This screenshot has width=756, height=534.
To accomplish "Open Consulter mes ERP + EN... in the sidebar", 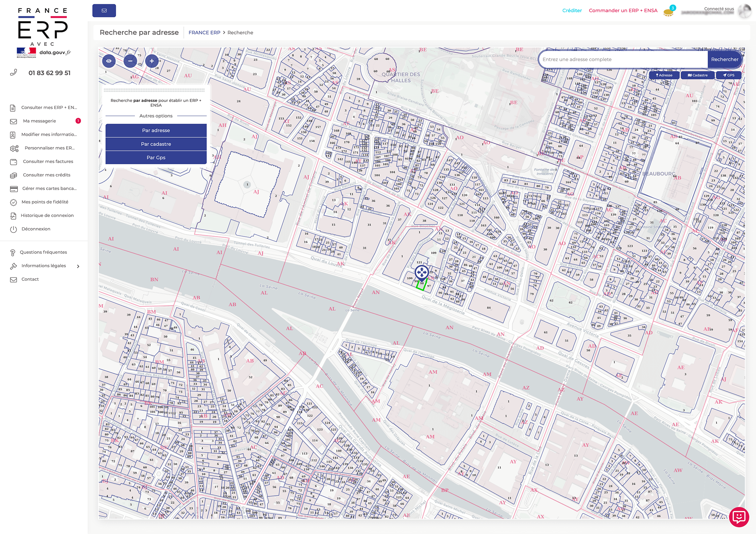I will point(49,108).
